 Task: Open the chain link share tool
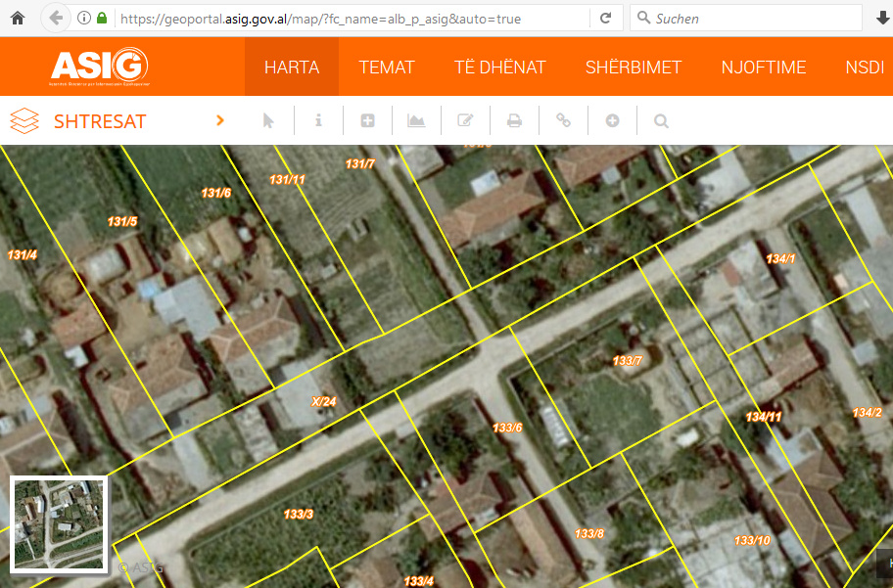(563, 121)
